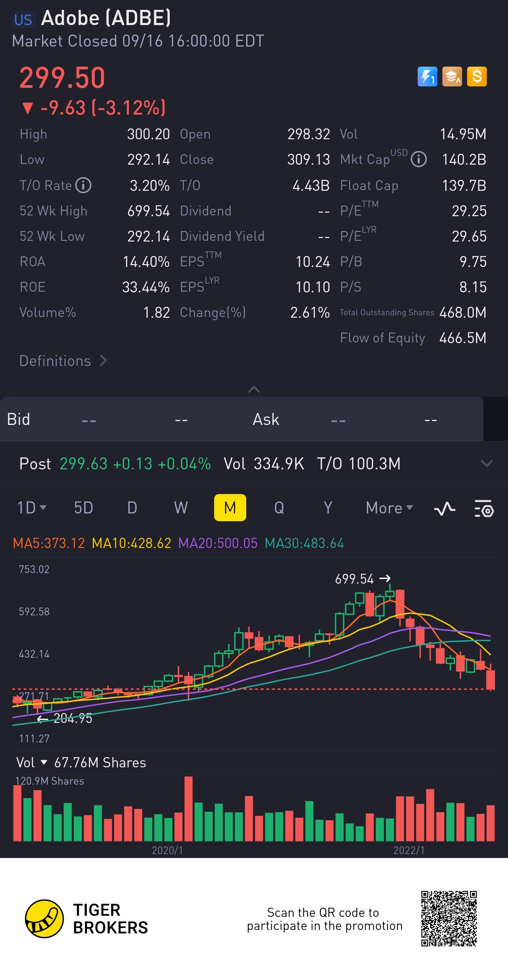This screenshot has width=508, height=980.
Task: Tap the MA20:500.05 indicator label
Action: click(x=218, y=543)
